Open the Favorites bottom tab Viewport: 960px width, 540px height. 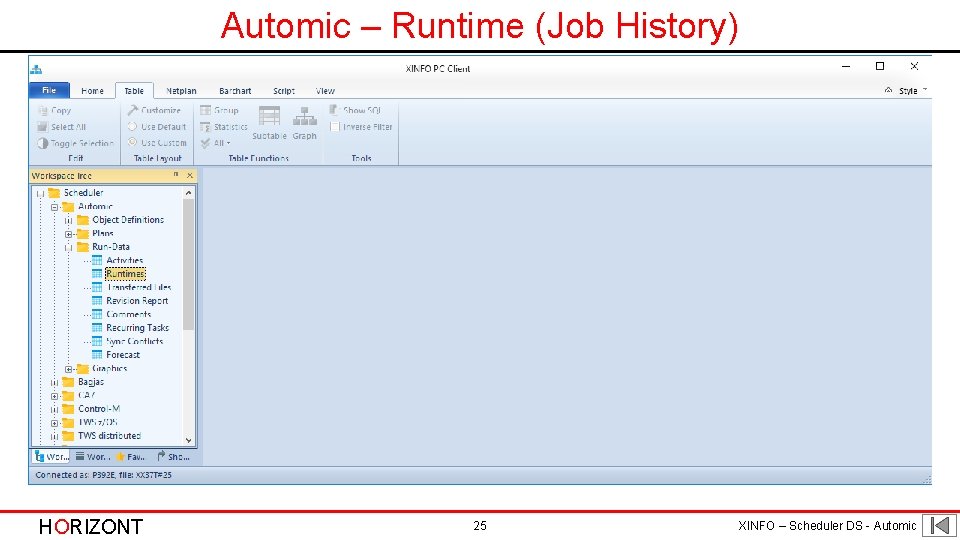pos(130,457)
